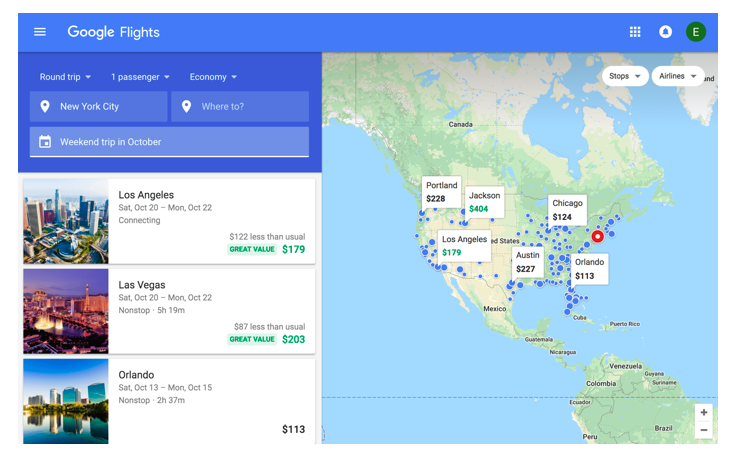Open the 1 passenger dropdown
This screenshot has width=729, height=456.
pos(140,77)
